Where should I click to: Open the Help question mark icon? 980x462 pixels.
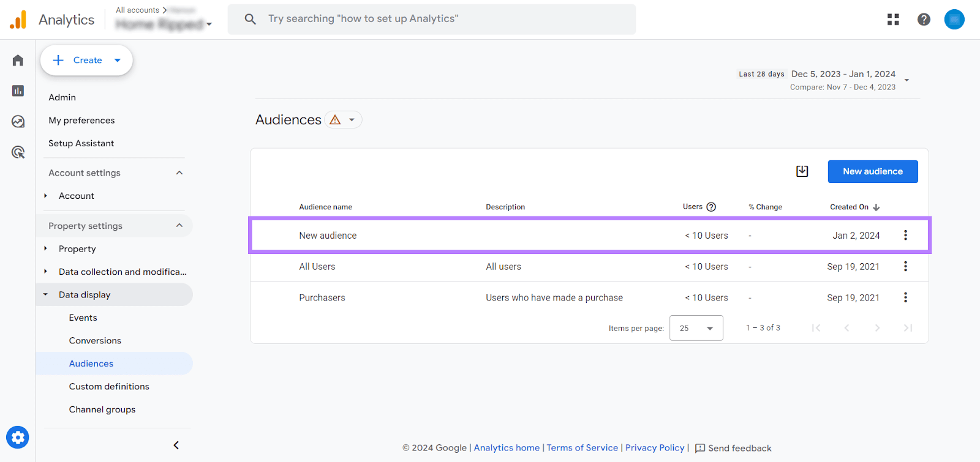point(924,20)
